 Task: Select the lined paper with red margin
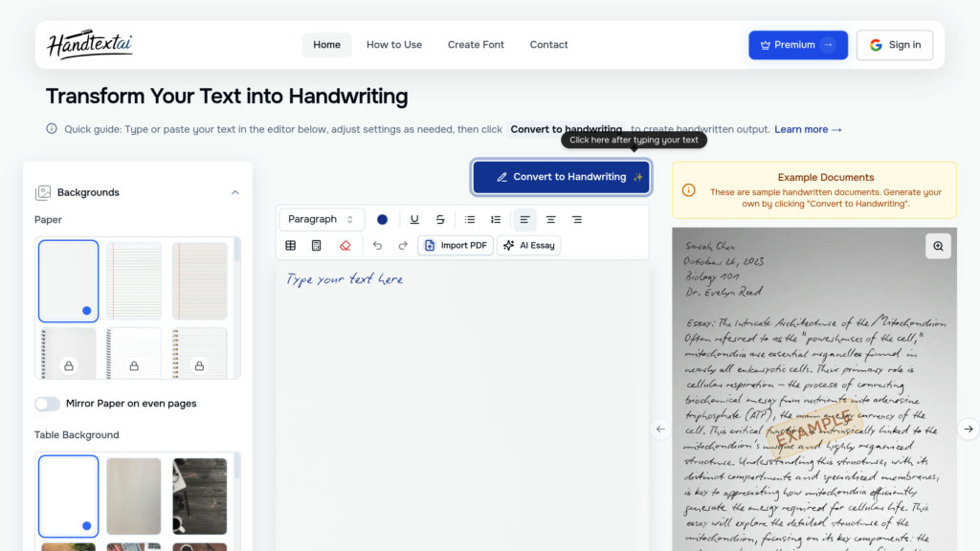pos(200,280)
